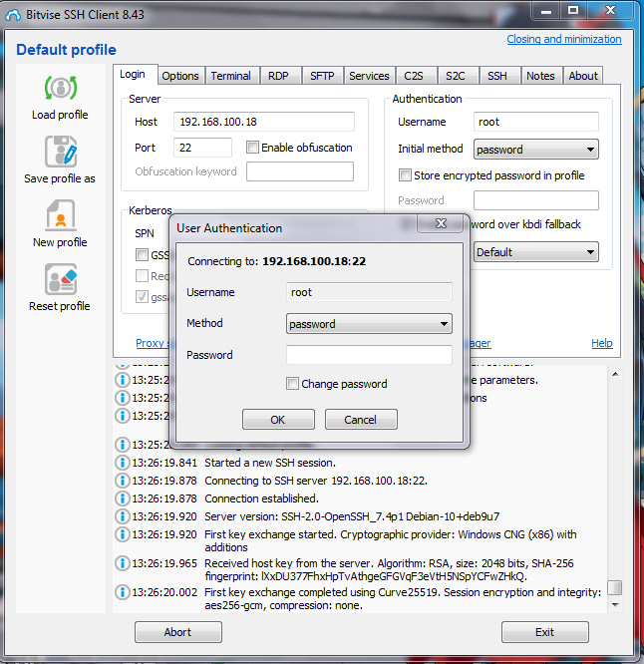Close the User Authentication dialog
Screen dimensions: 644x664
click(x=441, y=223)
